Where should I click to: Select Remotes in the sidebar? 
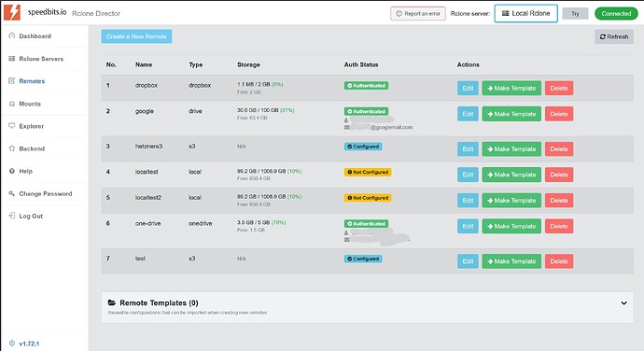[x=32, y=81]
